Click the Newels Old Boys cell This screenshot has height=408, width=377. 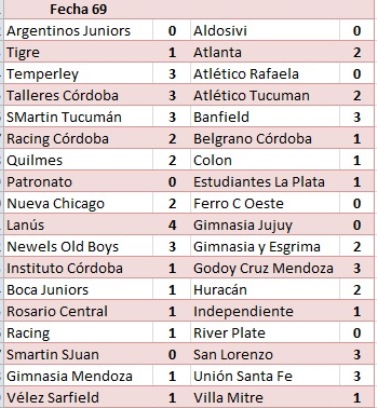[x=78, y=246]
